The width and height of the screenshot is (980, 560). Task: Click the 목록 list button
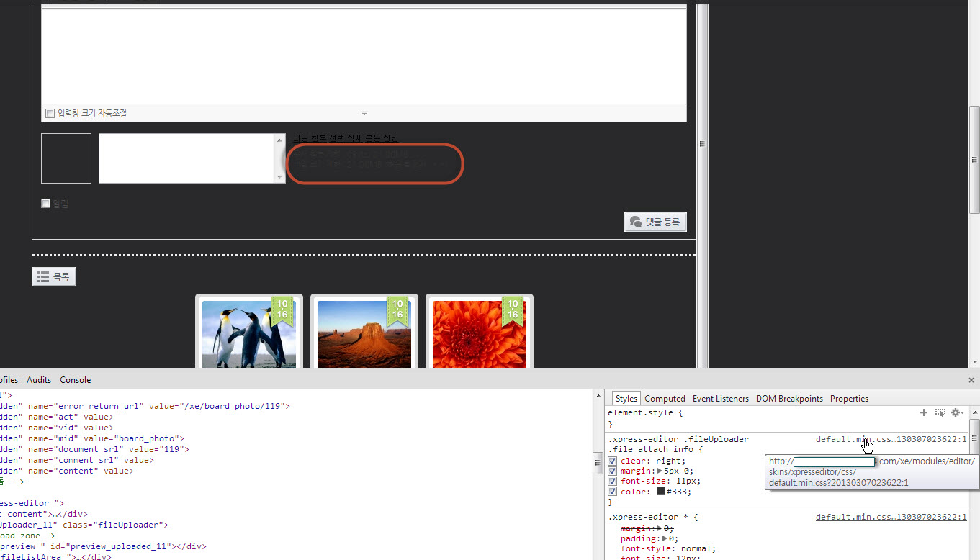[x=54, y=276]
